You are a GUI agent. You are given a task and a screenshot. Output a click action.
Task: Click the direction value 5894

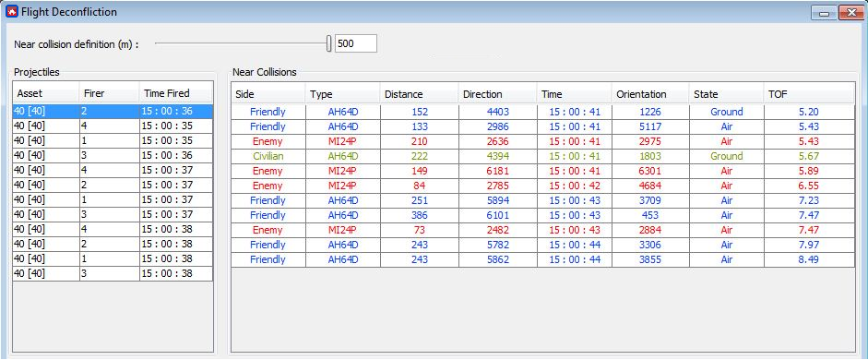498,200
